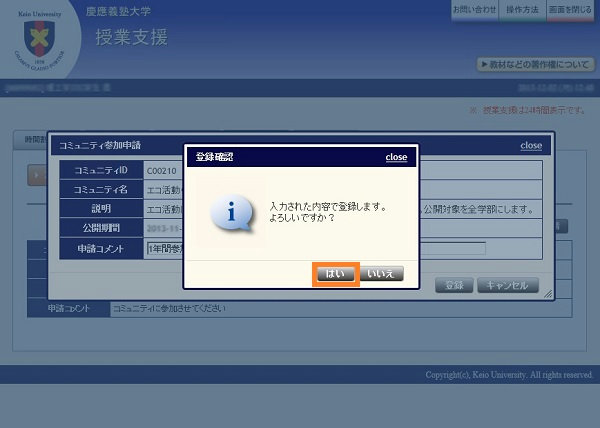Click the confirmation message text in the dialog

coord(328,213)
